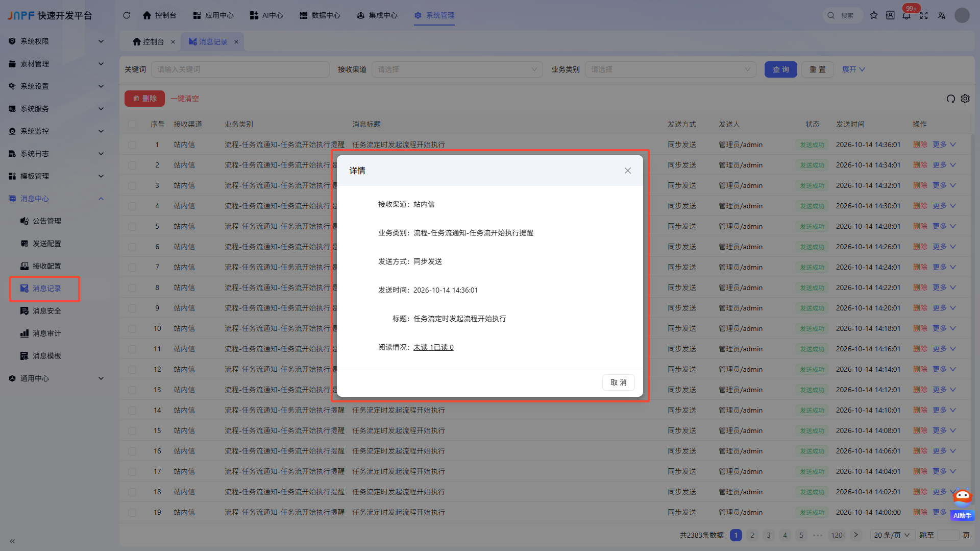980x551 pixels.
Task: Check the checkbox for row 10
Action: click(132, 329)
